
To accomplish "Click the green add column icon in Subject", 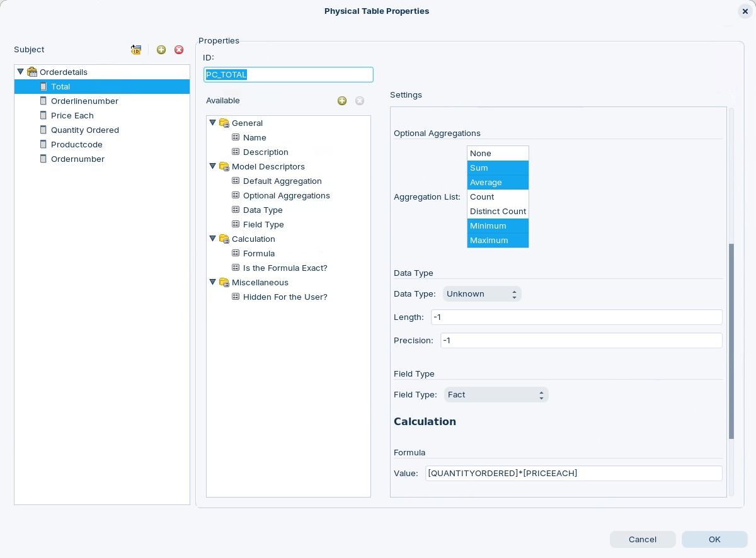I will tap(161, 50).
